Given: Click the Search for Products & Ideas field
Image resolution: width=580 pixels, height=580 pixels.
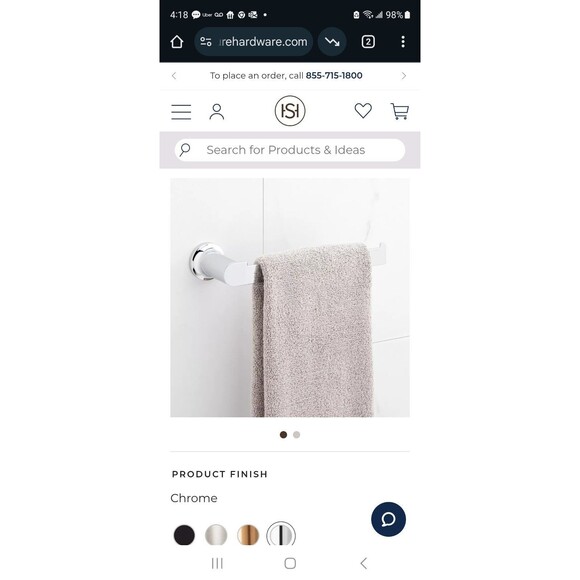Looking at the screenshot, I should [x=290, y=150].
